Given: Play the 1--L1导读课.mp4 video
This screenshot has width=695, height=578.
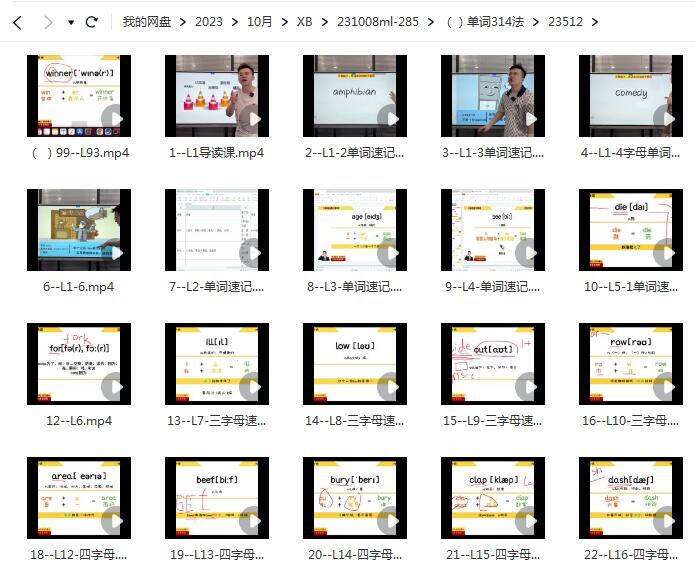Looking at the screenshot, I should pos(253,118).
